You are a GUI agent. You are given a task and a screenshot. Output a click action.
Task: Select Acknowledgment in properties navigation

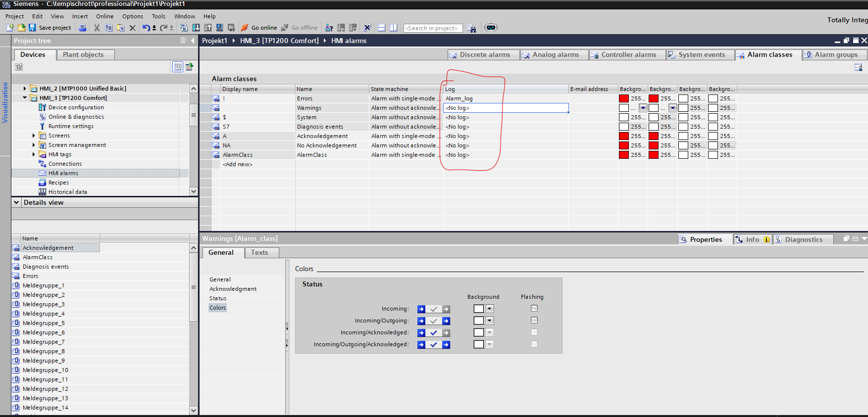click(x=233, y=289)
